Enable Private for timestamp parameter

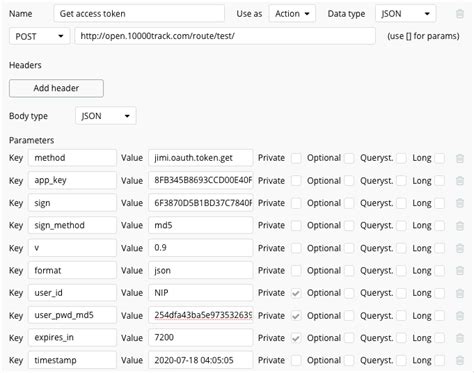point(296,361)
